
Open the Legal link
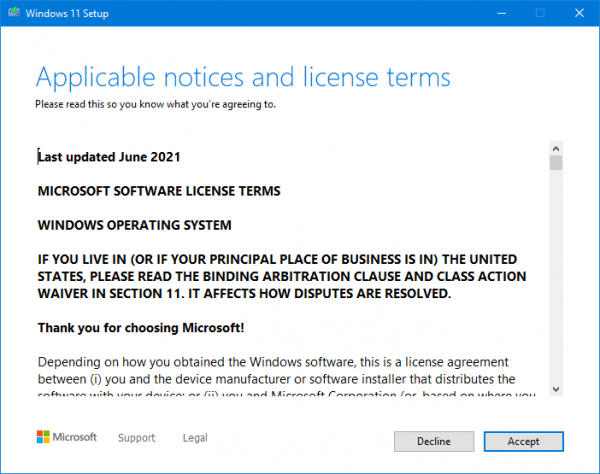195,438
